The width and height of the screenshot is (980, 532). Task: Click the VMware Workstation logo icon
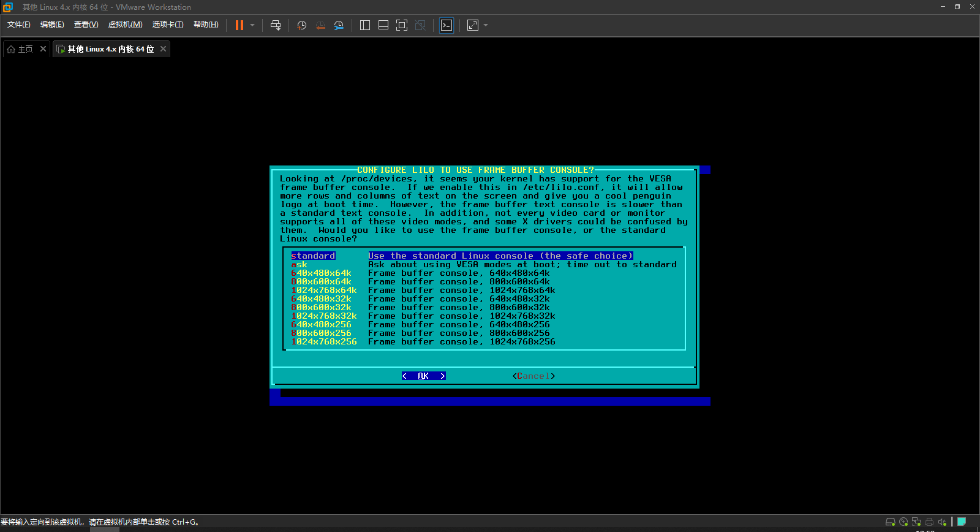[8, 7]
